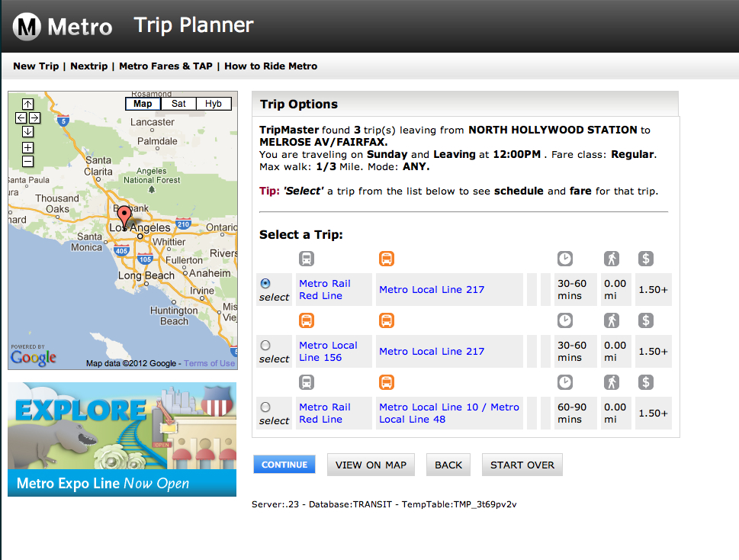The width and height of the screenshot is (739, 560).
Task: Open Metro Rail Red Line link in first trip
Action: click(x=325, y=289)
